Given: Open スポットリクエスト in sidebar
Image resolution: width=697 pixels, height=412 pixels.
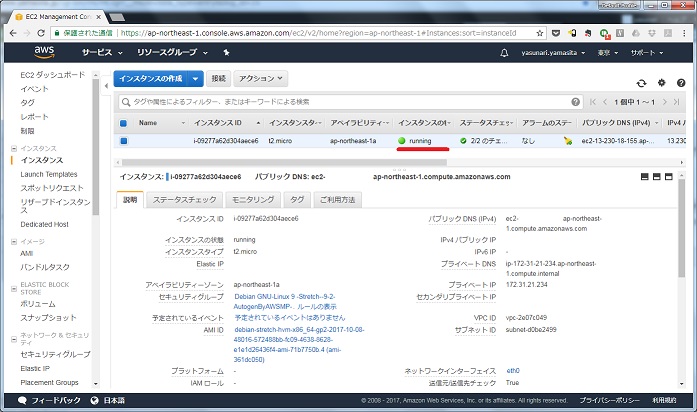Looking at the screenshot, I should point(52,188).
